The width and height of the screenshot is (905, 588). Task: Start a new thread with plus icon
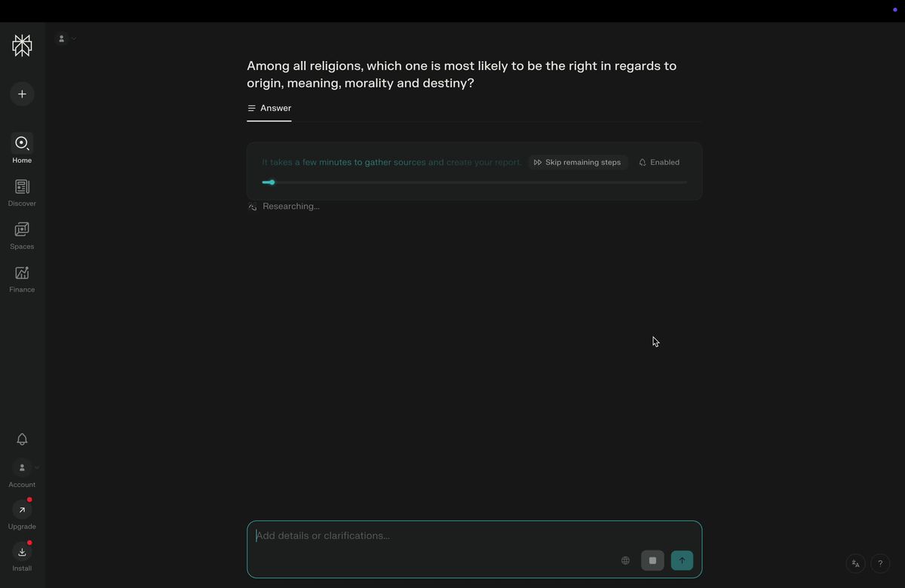[22, 93]
